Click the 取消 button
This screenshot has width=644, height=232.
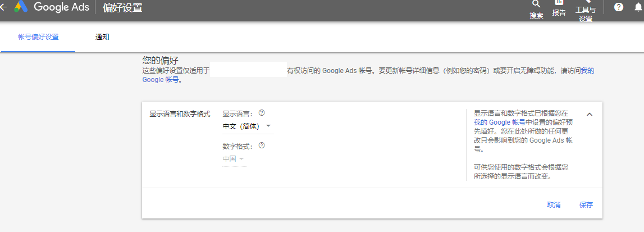554,205
